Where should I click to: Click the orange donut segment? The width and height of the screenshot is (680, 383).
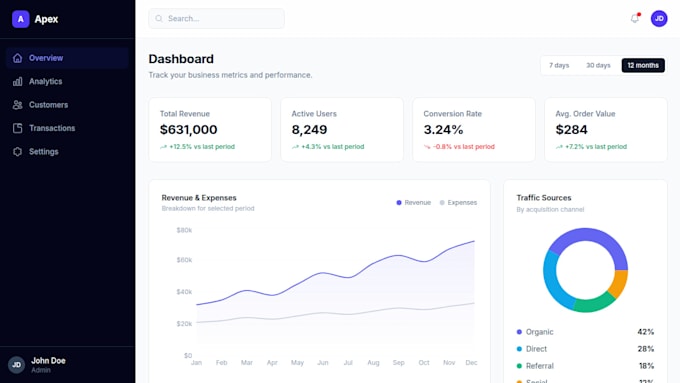619,284
